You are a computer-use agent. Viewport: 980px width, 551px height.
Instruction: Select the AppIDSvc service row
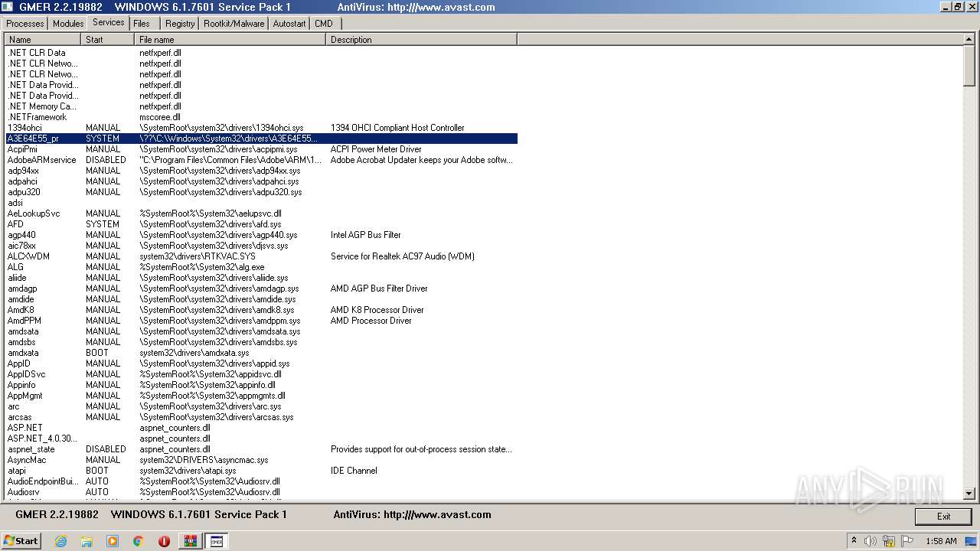pyautogui.click(x=261, y=374)
